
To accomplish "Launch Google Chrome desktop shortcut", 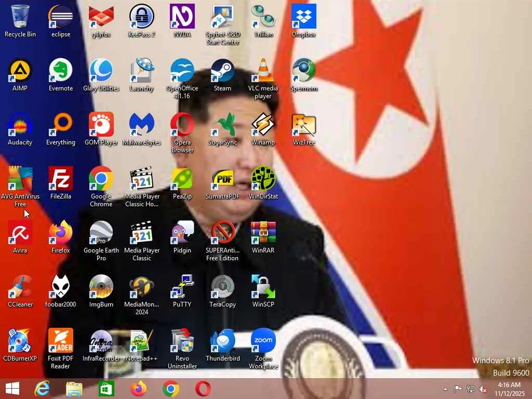I will click(x=101, y=187).
